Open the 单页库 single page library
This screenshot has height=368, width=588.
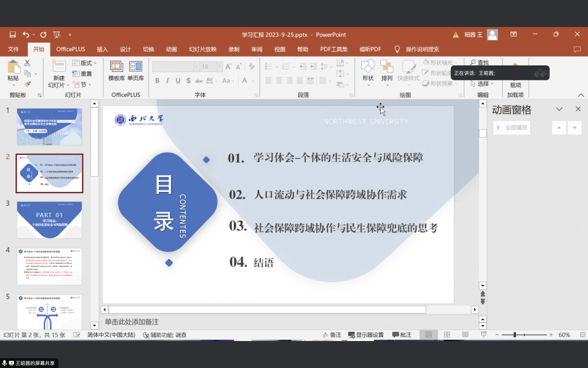(x=135, y=71)
